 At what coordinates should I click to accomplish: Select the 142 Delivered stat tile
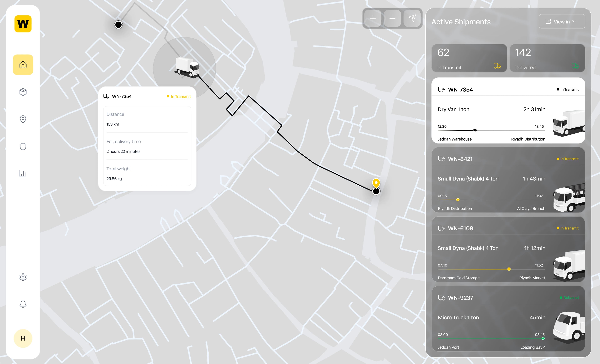(547, 58)
